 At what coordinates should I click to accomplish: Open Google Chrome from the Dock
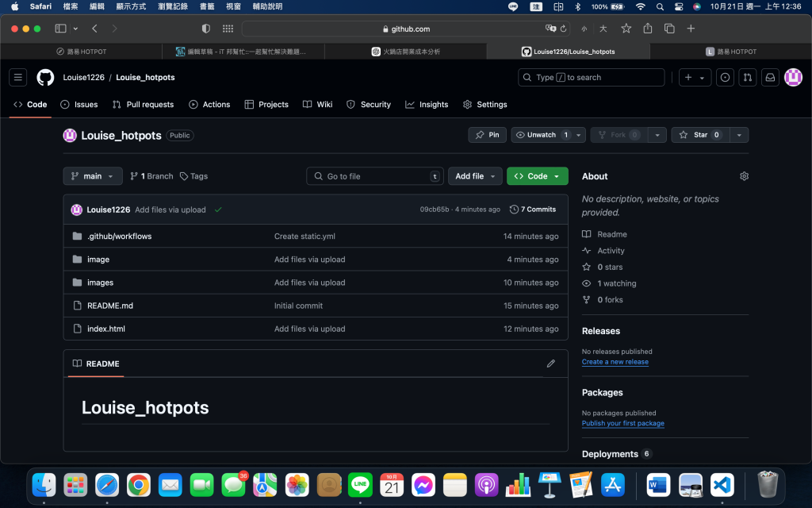(x=138, y=486)
